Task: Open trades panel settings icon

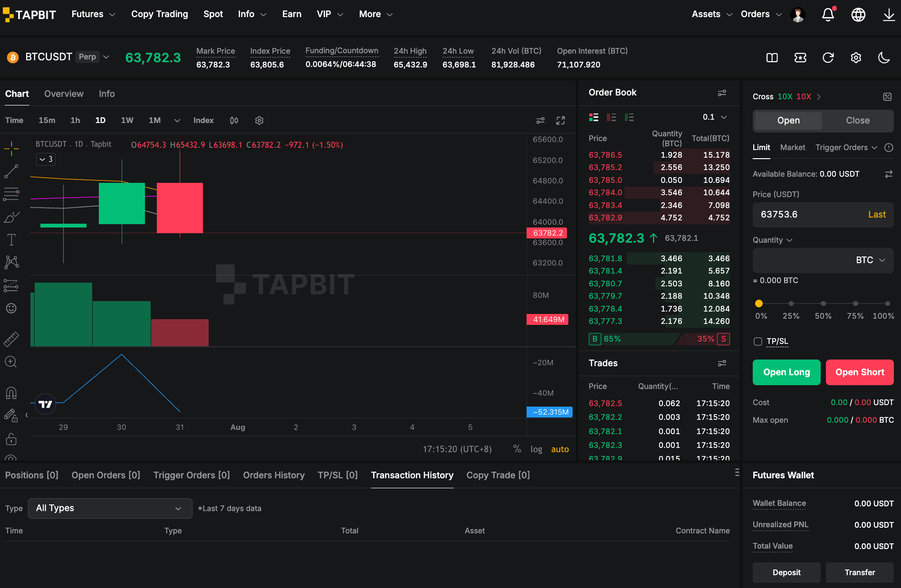Action: [x=722, y=363]
